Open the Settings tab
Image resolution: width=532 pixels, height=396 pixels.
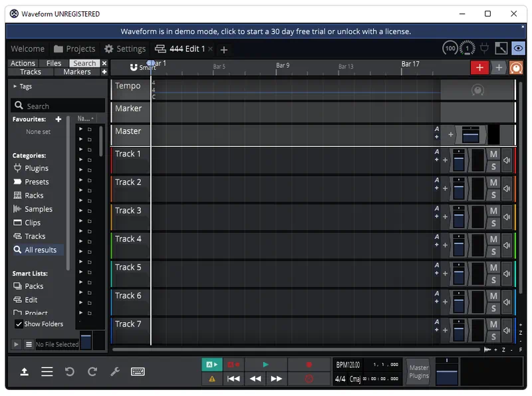125,49
